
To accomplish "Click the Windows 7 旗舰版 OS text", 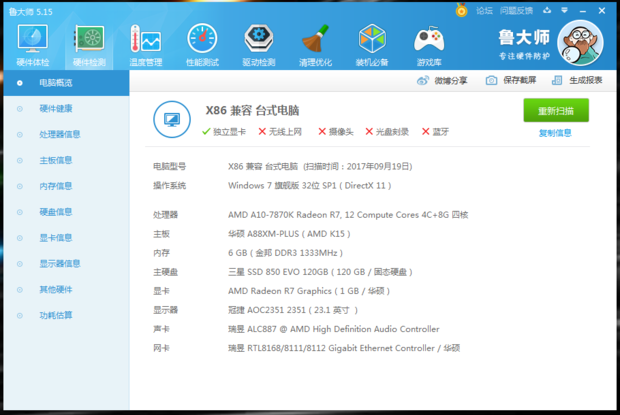I will coord(310,186).
